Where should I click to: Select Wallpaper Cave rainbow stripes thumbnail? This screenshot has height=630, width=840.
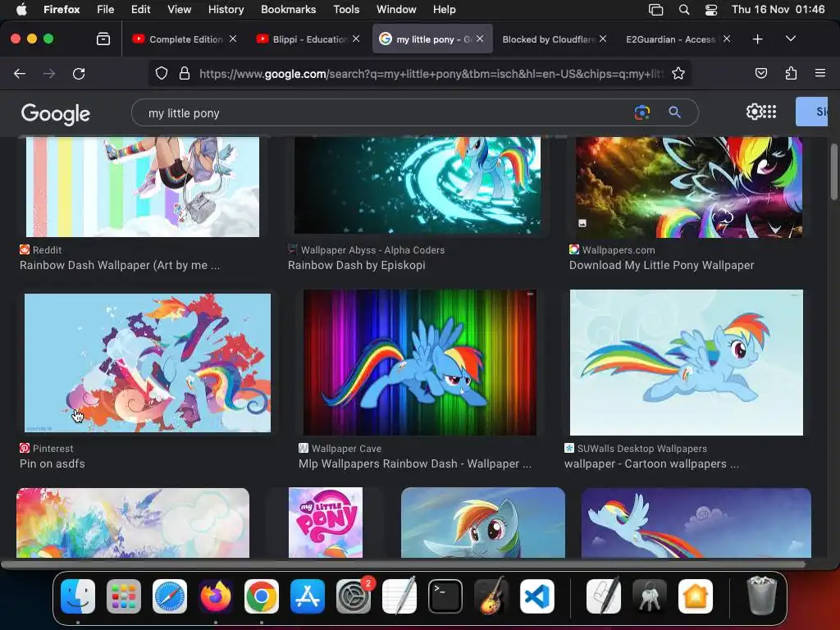click(x=419, y=363)
